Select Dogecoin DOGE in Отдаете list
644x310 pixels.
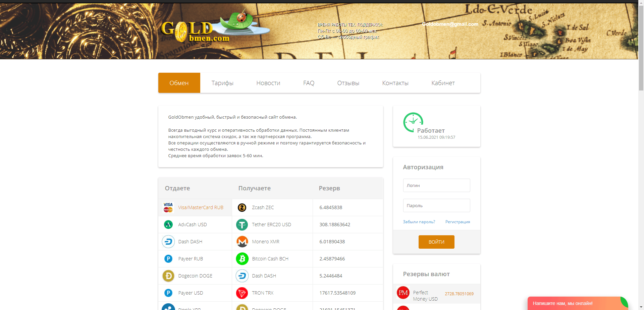[195, 276]
